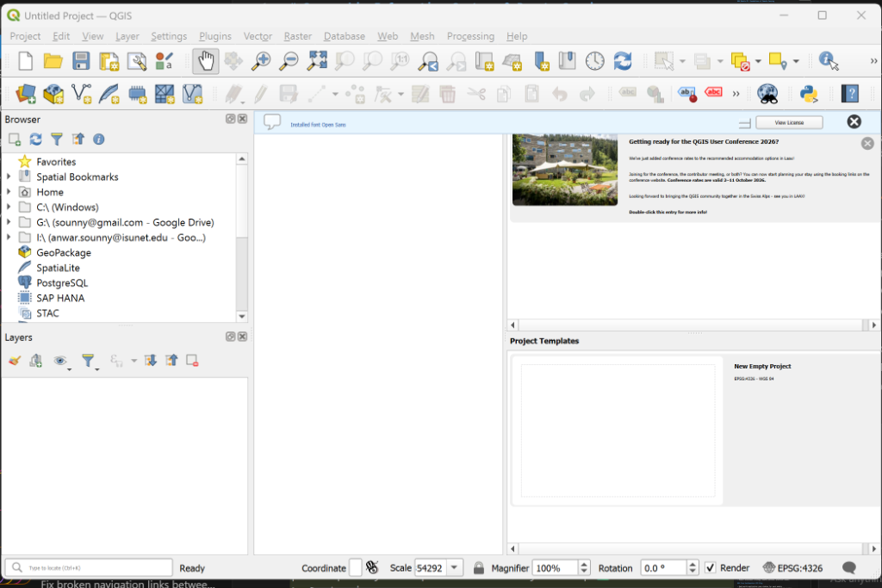Filter the legend in the Layers panel
Image resolution: width=882 pixels, height=588 pixels.
coord(90,360)
